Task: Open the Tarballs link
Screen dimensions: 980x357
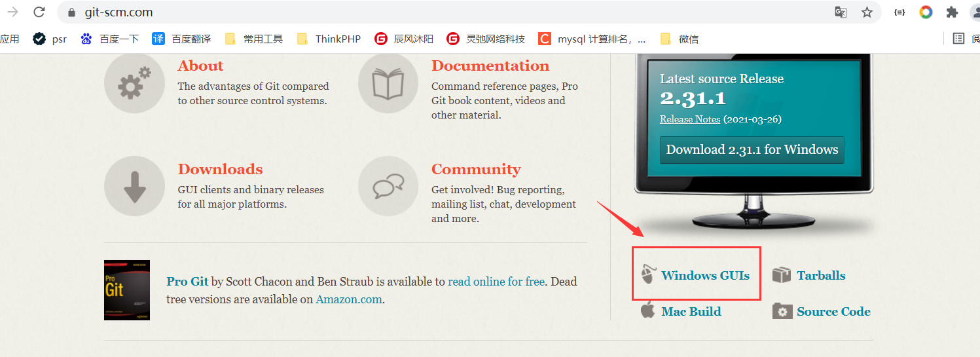Action: [x=821, y=275]
